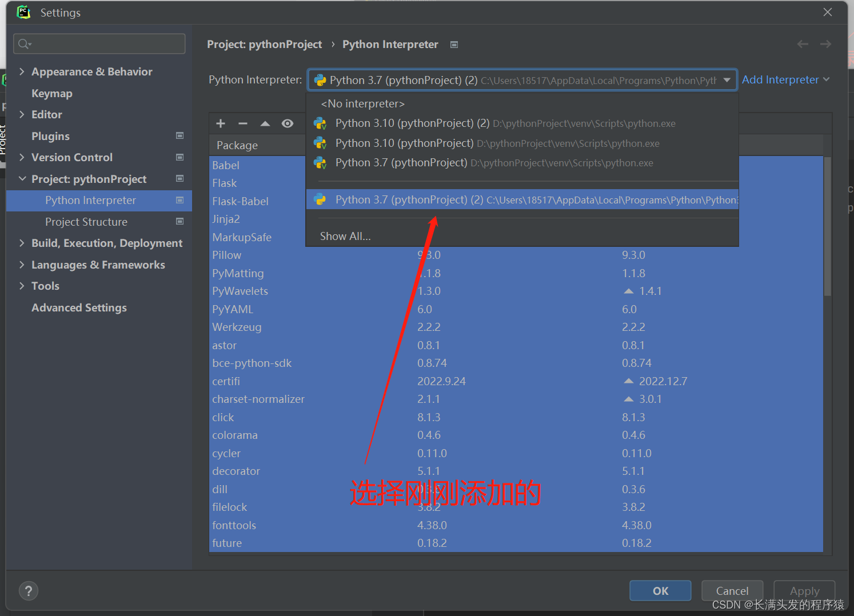The image size is (854, 616).
Task: Select the Pillow package row
Action: 516,255
